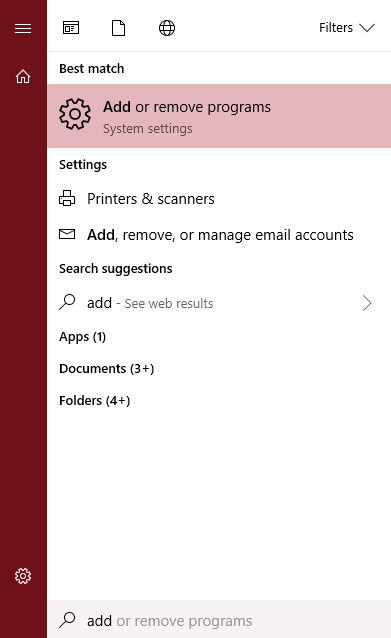Open Add, remove, or manage email accounts

[x=219, y=235]
